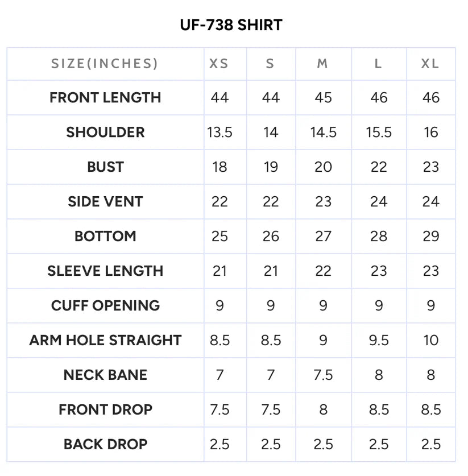Viewport: 468px width, 476px height.
Task: Select the 15.5 shoulder value for L
Action: click(379, 133)
